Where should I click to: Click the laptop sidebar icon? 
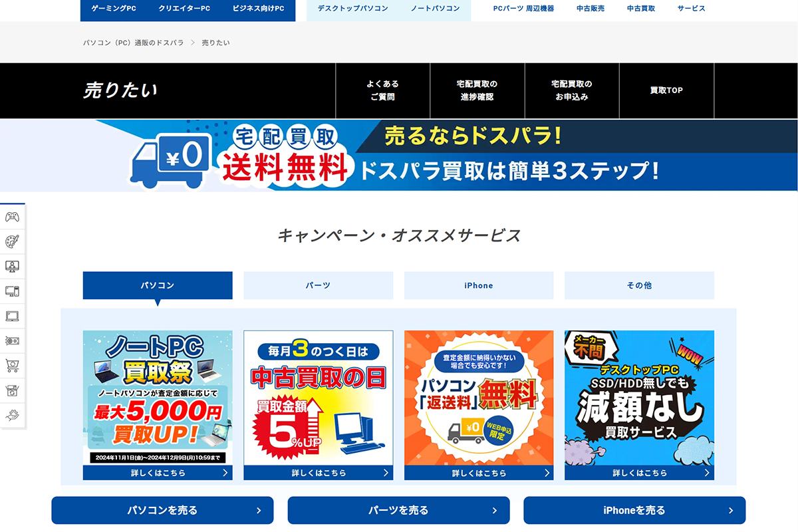tap(12, 316)
